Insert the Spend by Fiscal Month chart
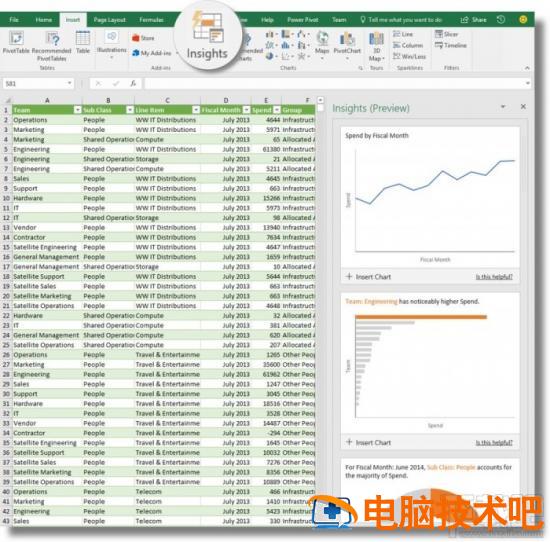Image resolution: width=550 pixels, height=542 pixels. coord(368,277)
